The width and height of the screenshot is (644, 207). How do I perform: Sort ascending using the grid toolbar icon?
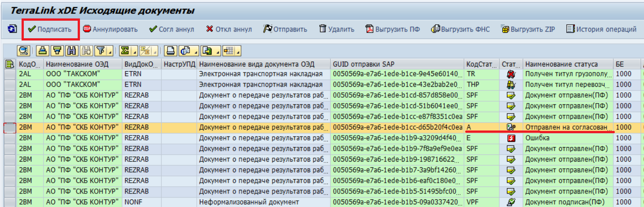click(x=42, y=50)
